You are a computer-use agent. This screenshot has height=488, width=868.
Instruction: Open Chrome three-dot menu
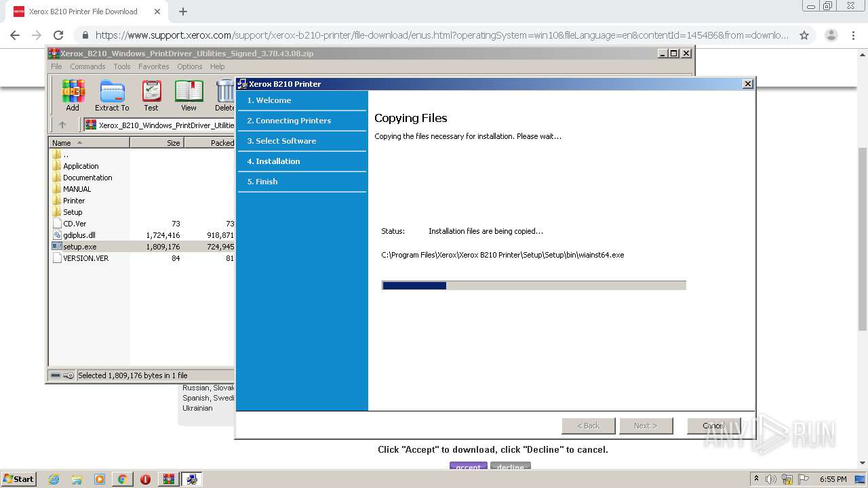[853, 35]
